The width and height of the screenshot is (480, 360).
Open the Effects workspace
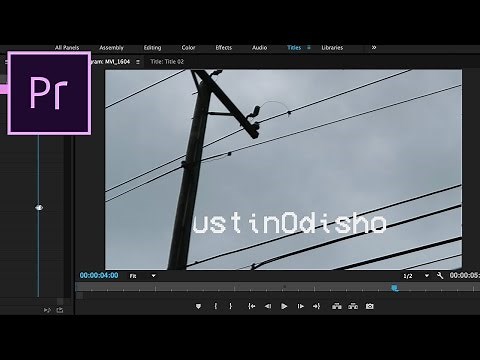[223, 48]
